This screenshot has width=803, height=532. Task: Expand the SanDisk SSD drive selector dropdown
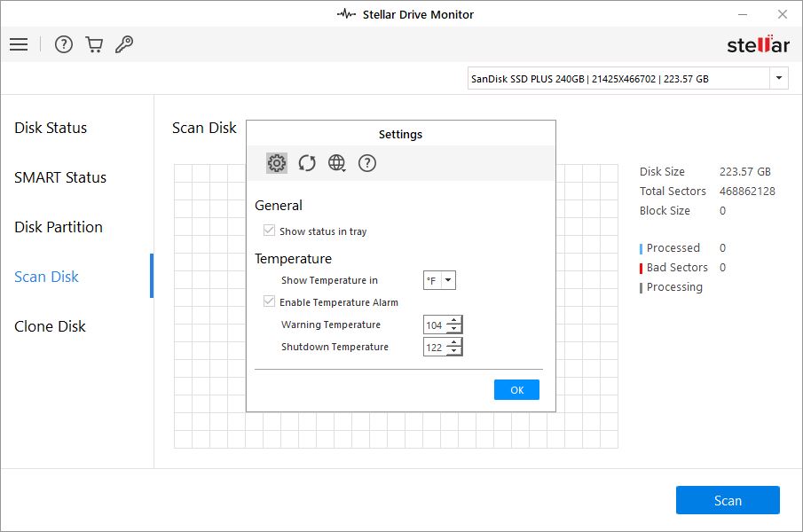pos(778,78)
